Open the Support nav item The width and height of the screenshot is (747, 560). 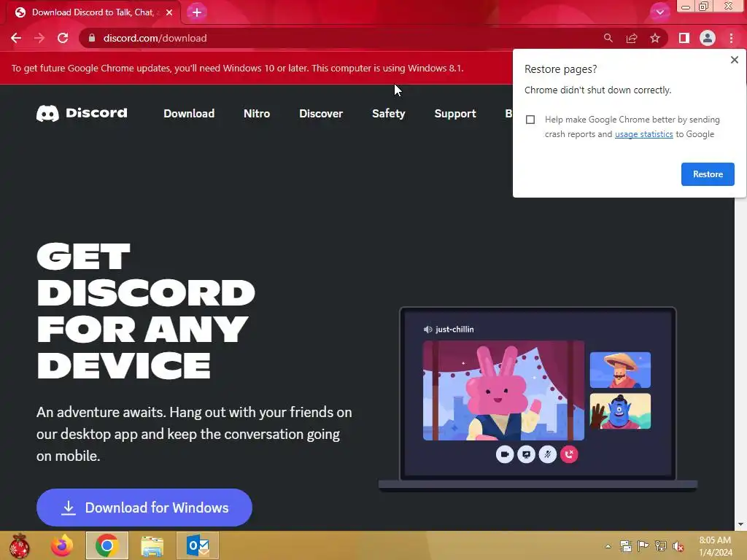pyautogui.click(x=455, y=113)
